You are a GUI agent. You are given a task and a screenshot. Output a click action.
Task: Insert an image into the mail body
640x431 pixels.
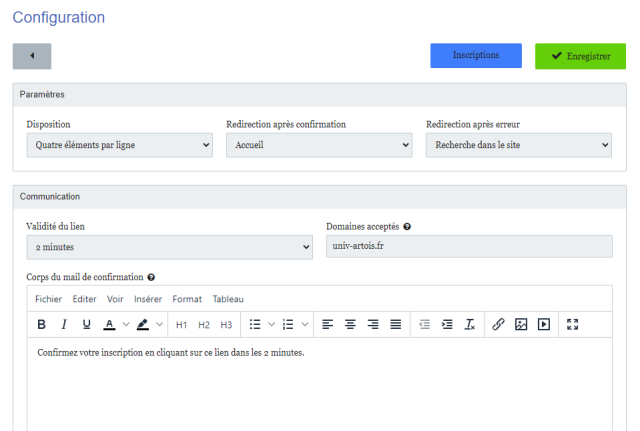[x=521, y=324]
